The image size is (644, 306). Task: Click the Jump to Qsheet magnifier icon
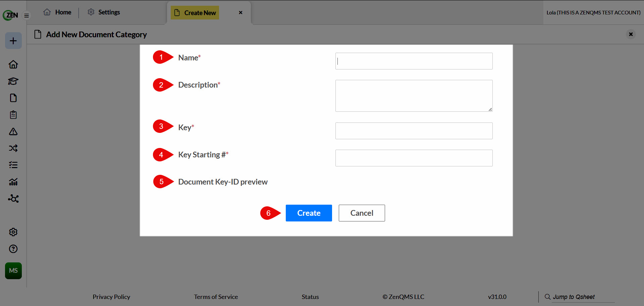(547, 297)
